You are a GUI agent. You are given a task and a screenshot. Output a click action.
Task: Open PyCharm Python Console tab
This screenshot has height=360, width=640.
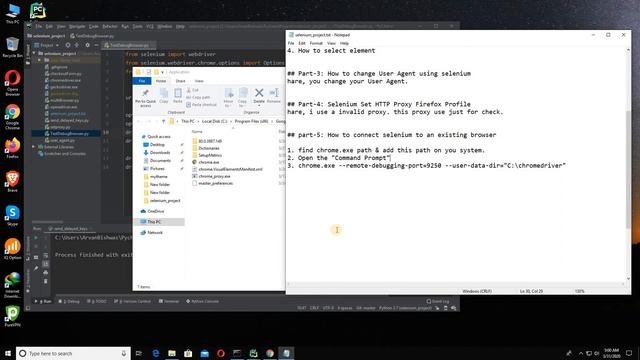coord(202,301)
